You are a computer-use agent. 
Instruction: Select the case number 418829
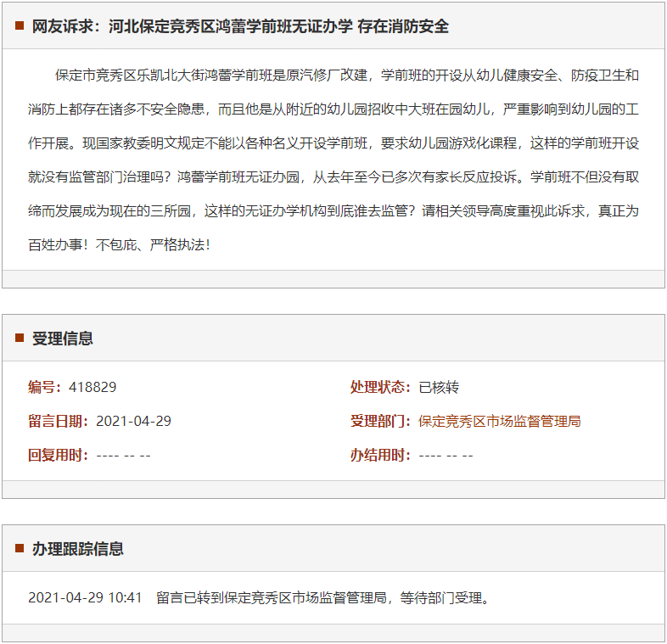click(x=92, y=387)
